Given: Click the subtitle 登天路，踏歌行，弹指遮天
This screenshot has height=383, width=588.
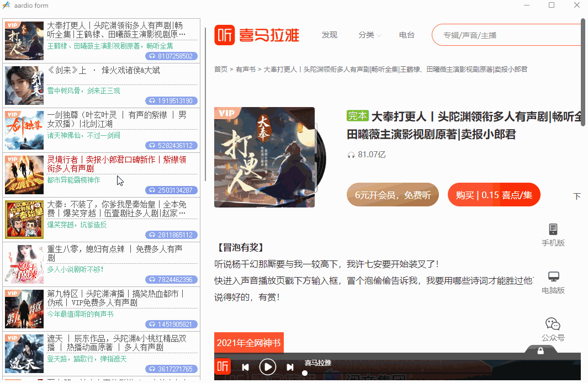Looking at the screenshot, I should point(87,359).
